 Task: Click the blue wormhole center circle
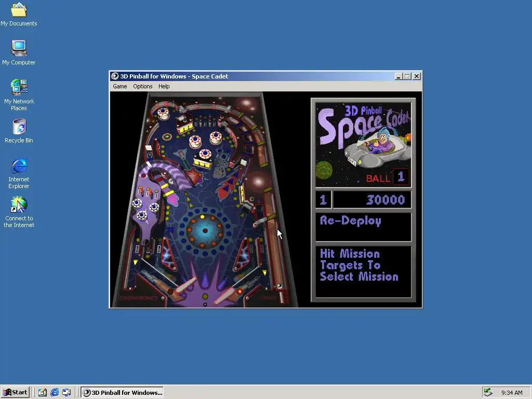(x=205, y=231)
